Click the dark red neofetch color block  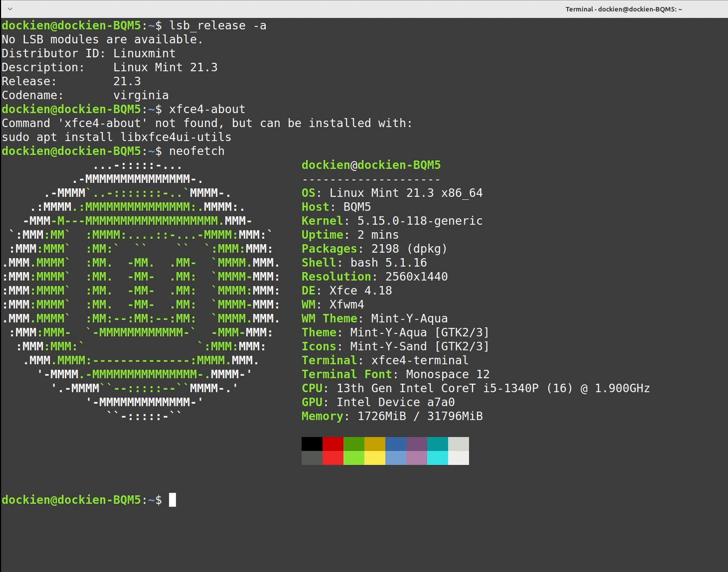333,444
